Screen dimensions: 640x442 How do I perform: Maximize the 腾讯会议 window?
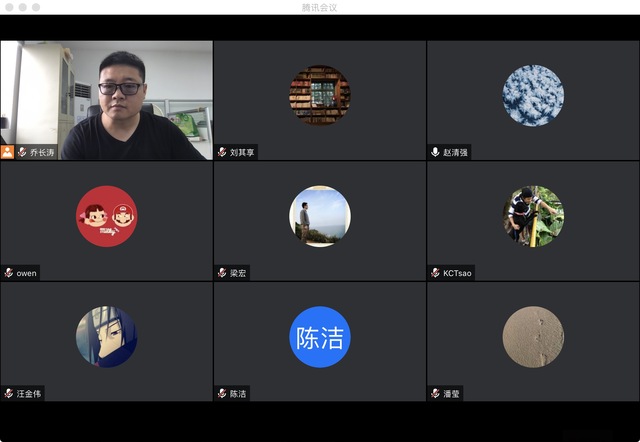[36, 7]
